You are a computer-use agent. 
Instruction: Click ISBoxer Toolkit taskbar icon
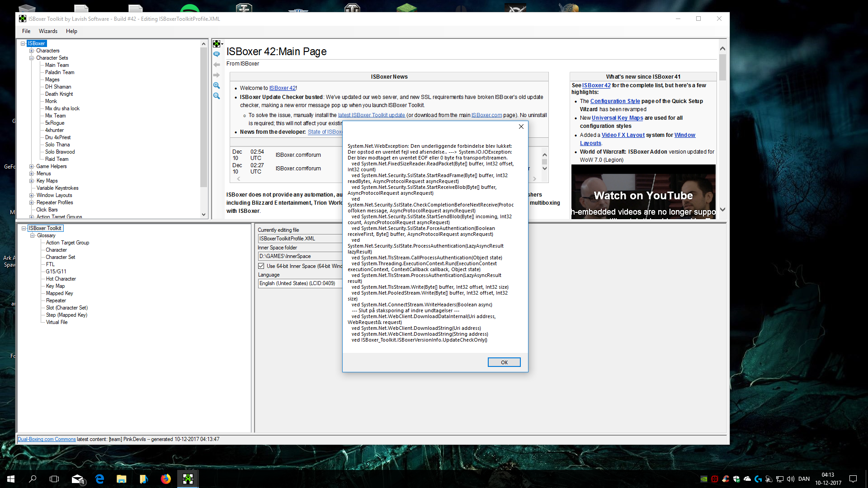188,479
